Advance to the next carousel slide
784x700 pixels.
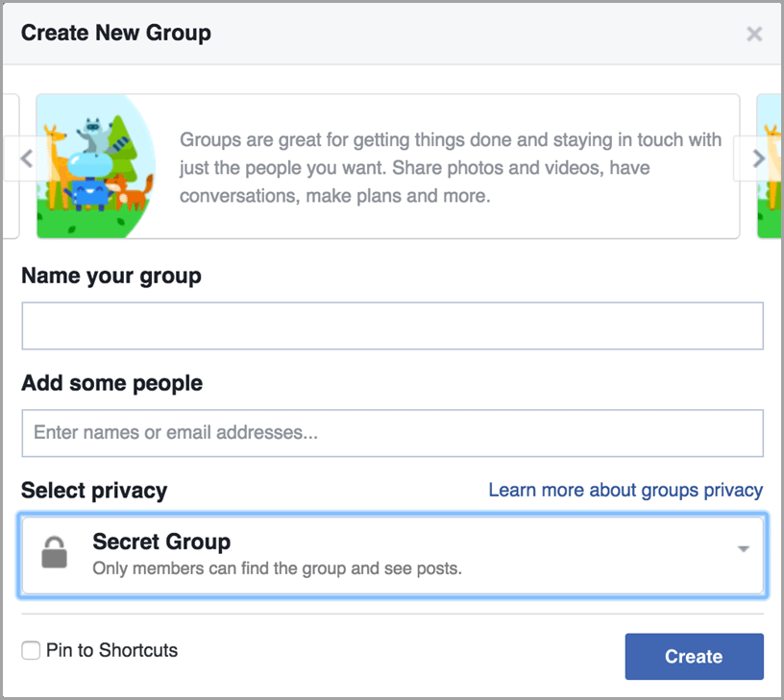[758, 158]
